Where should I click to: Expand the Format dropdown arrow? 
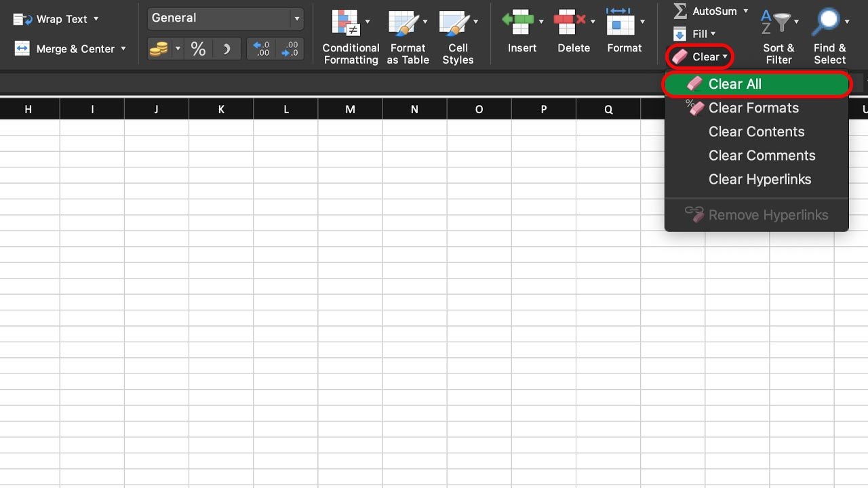(642, 22)
